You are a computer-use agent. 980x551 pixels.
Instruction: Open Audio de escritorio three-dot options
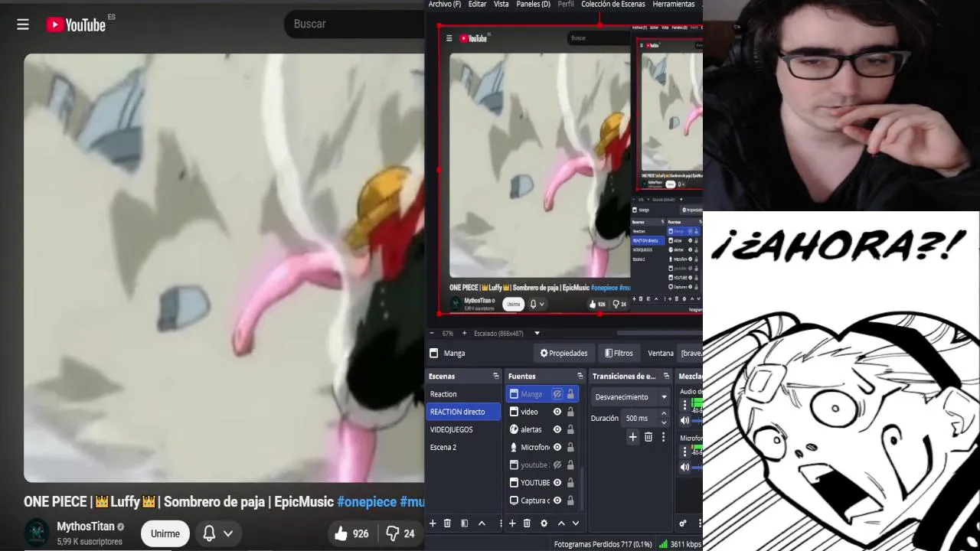(684, 405)
